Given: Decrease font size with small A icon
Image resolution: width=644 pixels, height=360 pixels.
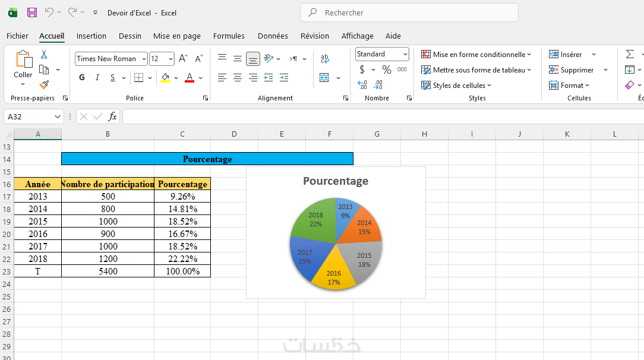Looking at the screenshot, I should [x=199, y=58].
